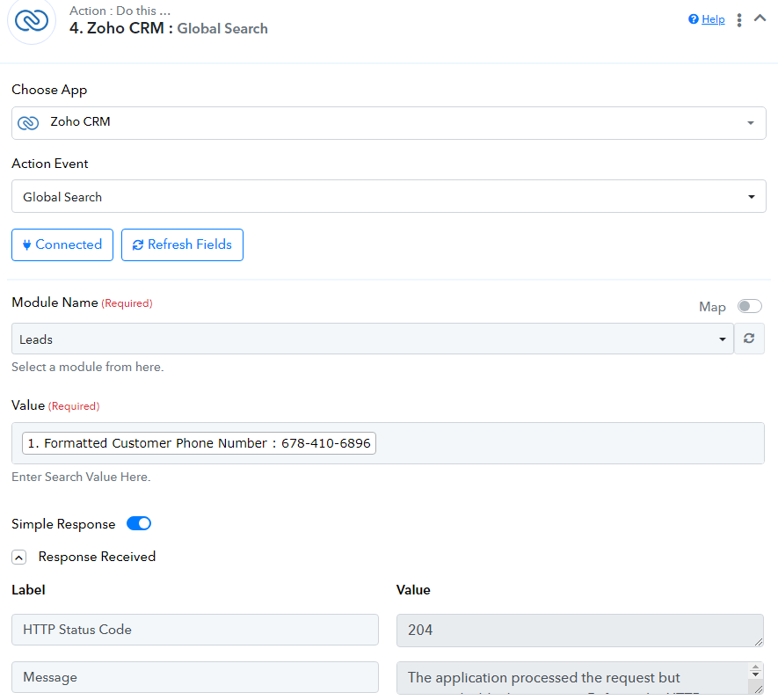The height and width of the screenshot is (700, 778).
Task: Click the blue question mark help icon
Action: pyautogui.click(x=693, y=19)
